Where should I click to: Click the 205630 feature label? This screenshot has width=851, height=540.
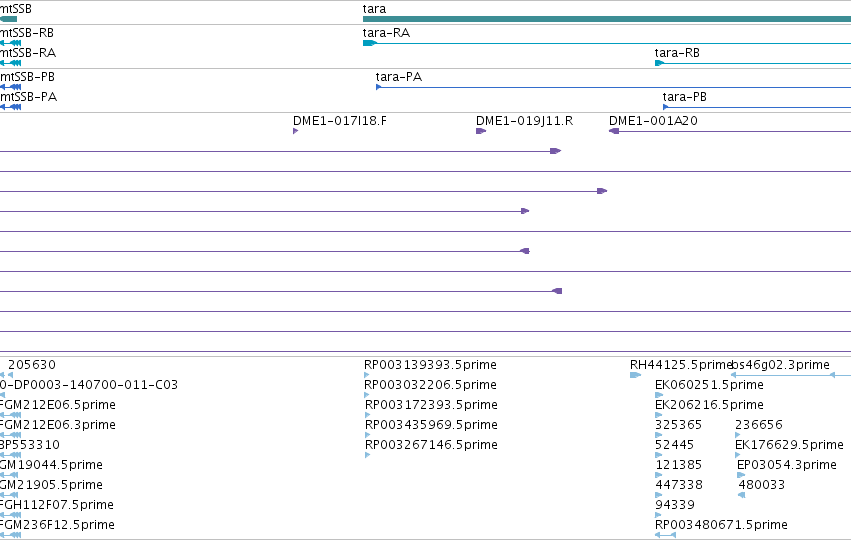[31, 365]
